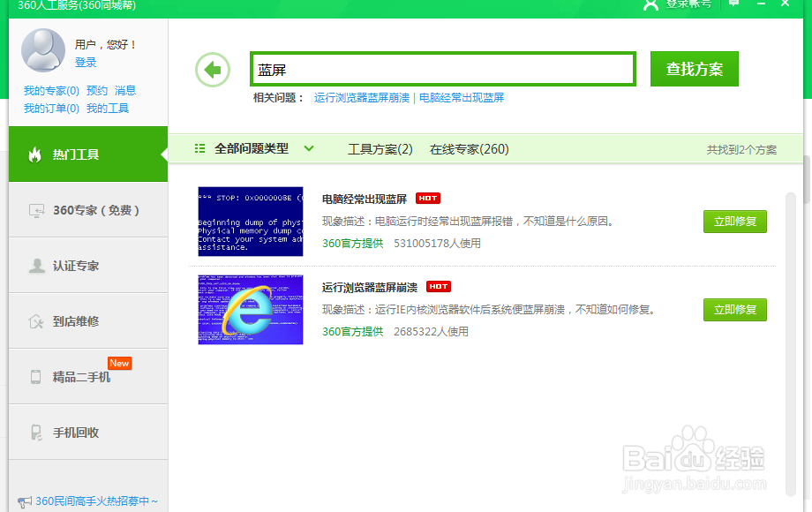Open 我的专家(0) link
This screenshot has height=512, width=812.
tap(51, 91)
